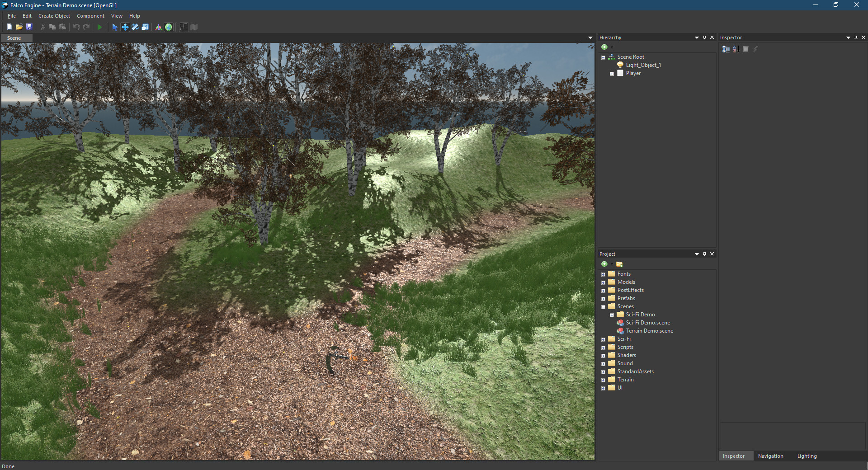Activate the Rotate tool icon
The height and width of the screenshot is (470, 868).
point(135,27)
